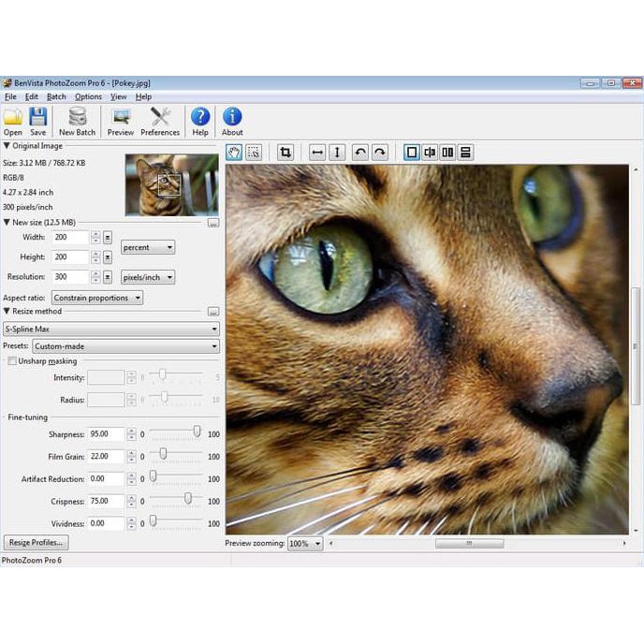This screenshot has height=644, width=644.
Task: Click the Resize Profiles button
Action: [37, 543]
